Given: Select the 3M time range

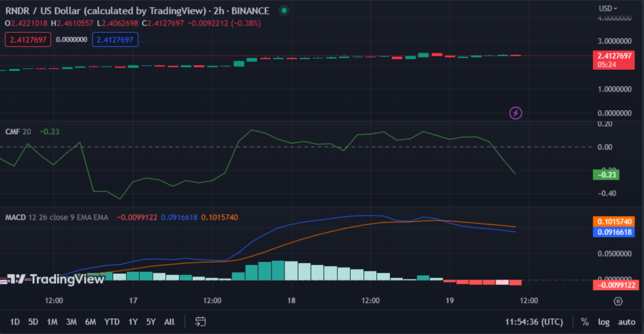Looking at the screenshot, I should [71, 322].
